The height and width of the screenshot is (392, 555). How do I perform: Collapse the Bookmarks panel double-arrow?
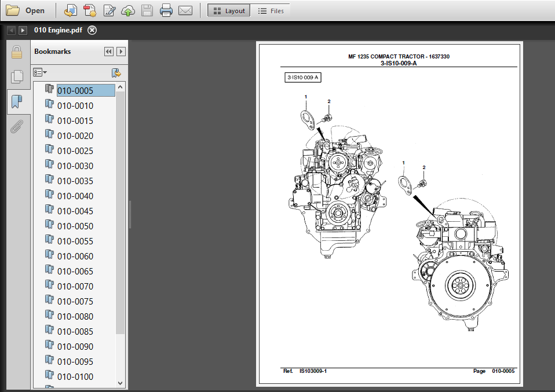109,52
